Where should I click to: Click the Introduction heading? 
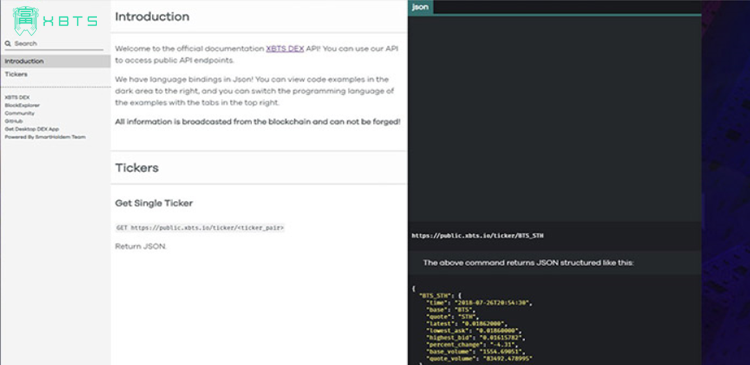(152, 17)
